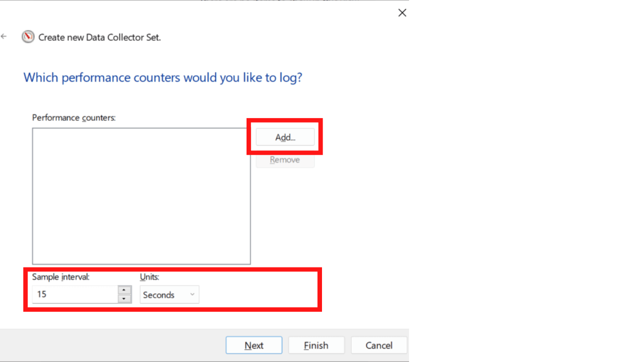Click the empty footer area left of Next
Image resolution: width=644 pixels, height=362 pixels.
[x=111, y=345]
